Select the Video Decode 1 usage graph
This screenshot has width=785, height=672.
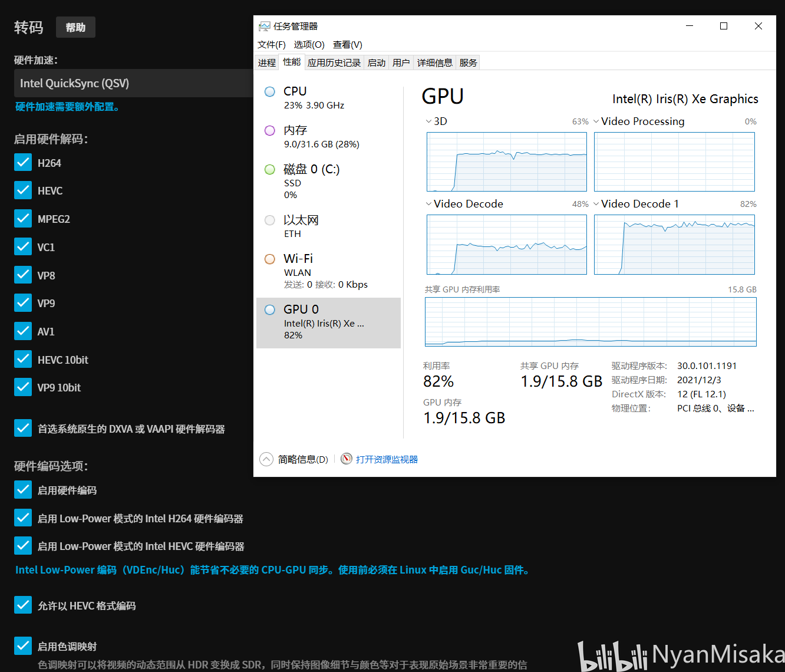[674, 245]
